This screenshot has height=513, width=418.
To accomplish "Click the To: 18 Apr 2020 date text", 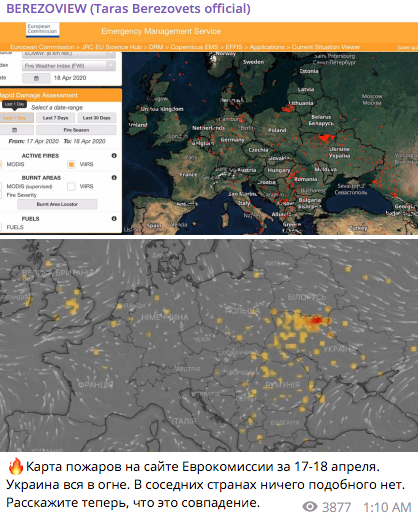I will point(85,141).
